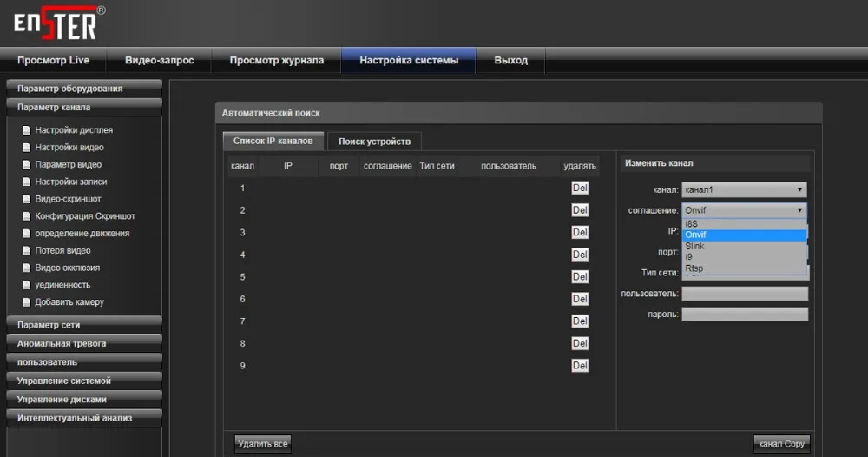Image resolution: width=868 pixels, height=457 pixels.
Task: Open Параметр видео settings page
Action: point(68,164)
